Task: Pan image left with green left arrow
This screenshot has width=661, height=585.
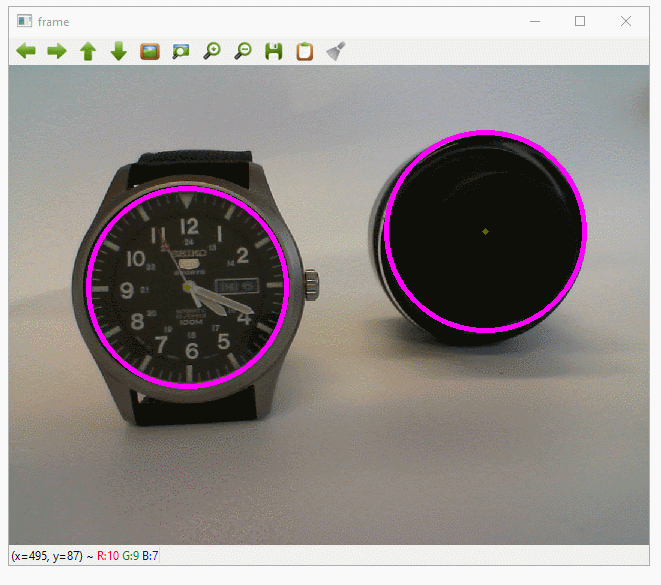Action: 26,51
